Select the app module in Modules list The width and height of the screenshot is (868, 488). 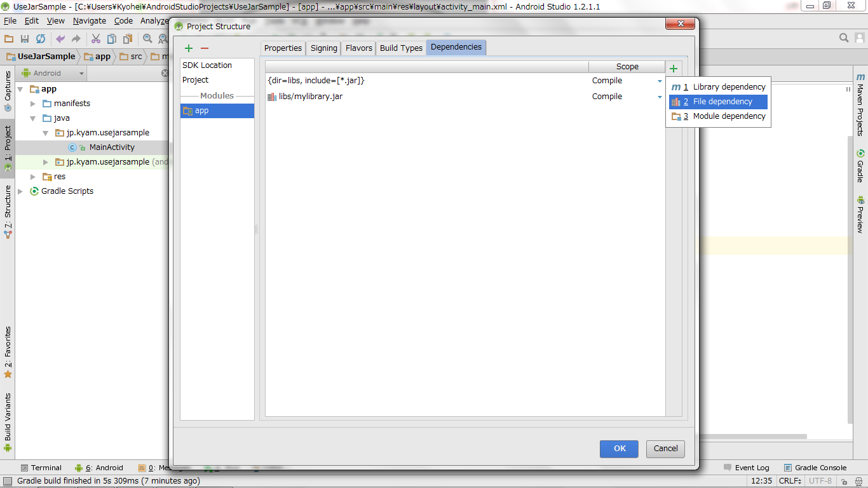coord(217,111)
